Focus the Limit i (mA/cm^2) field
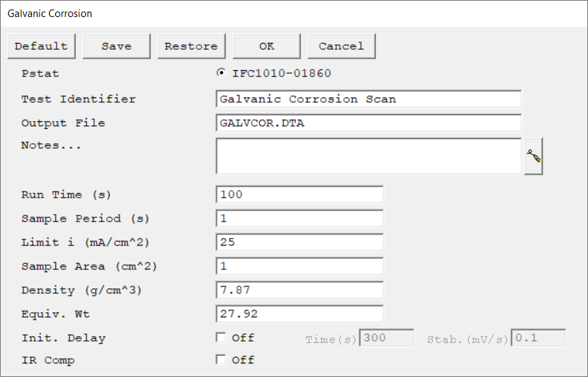This screenshot has height=377, width=588. point(299,242)
